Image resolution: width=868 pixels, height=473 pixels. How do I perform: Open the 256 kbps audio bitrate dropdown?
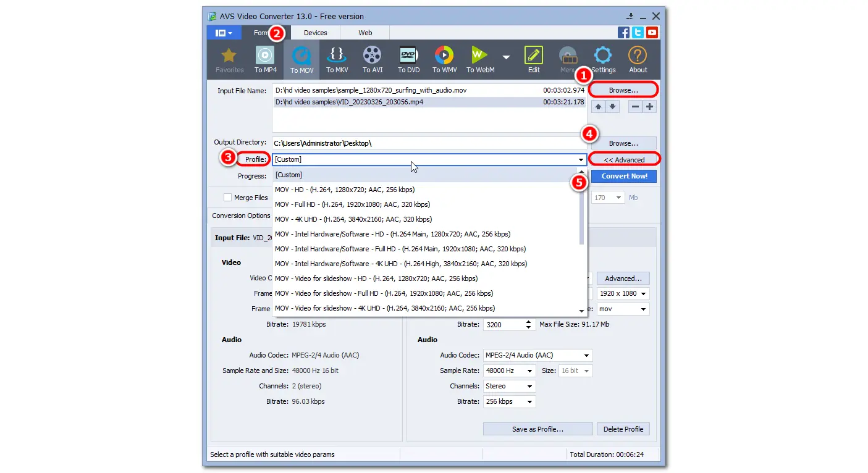[509, 401]
